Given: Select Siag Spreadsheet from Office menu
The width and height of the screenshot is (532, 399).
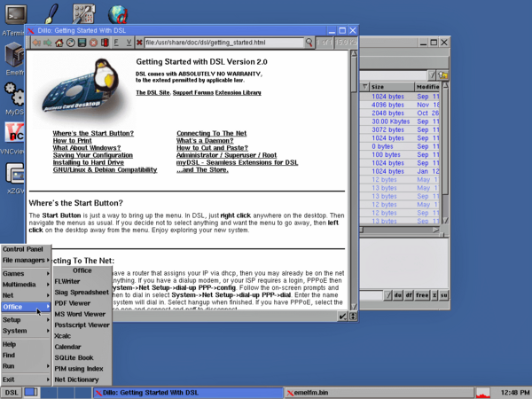Looking at the screenshot, I should click(82, 292).
